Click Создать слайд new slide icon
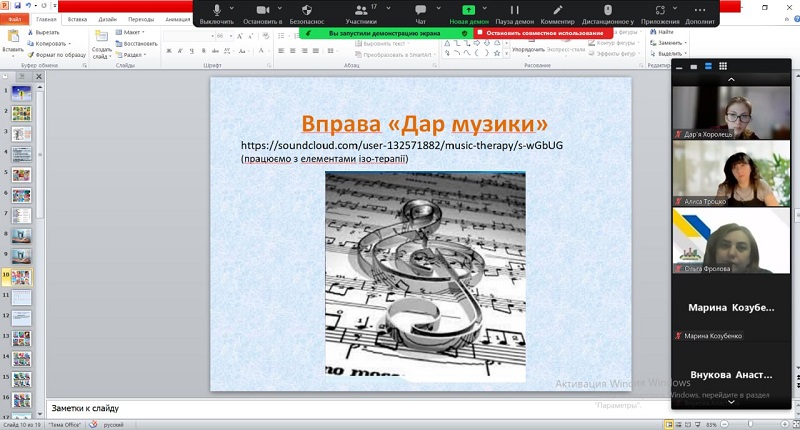 [102, 36]
